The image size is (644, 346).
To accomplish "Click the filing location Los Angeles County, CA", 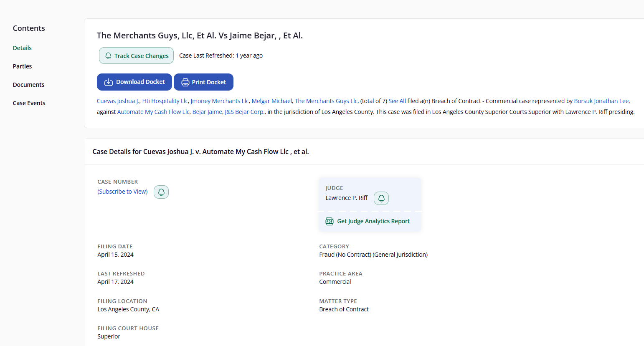I will coord(128,309).
